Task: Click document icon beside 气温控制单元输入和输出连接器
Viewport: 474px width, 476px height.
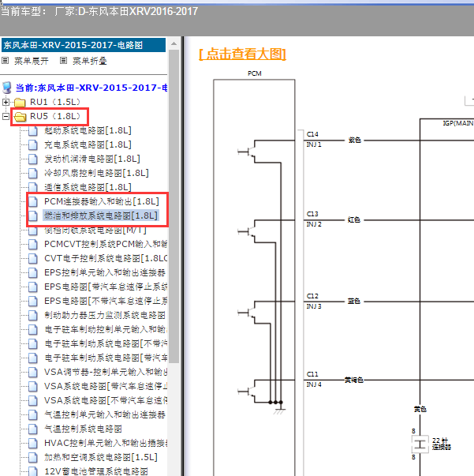Action: click(x=33, y=415)
